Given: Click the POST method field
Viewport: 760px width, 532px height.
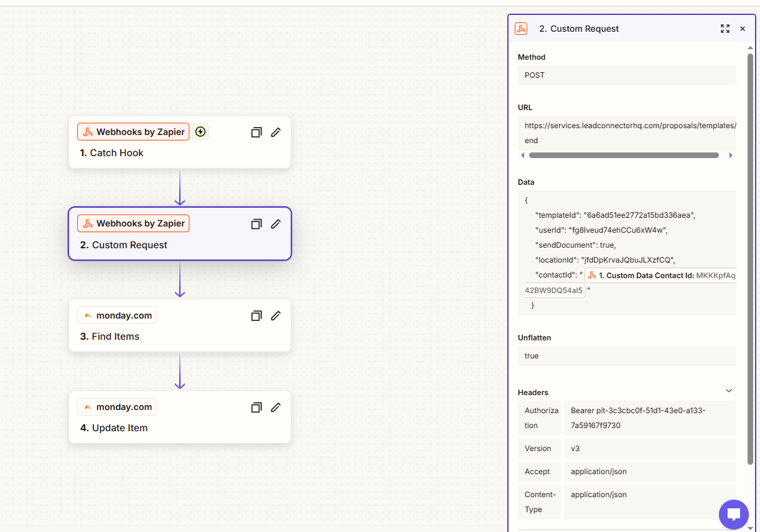Looking at the screenshot, I should [x=627, y=75].
